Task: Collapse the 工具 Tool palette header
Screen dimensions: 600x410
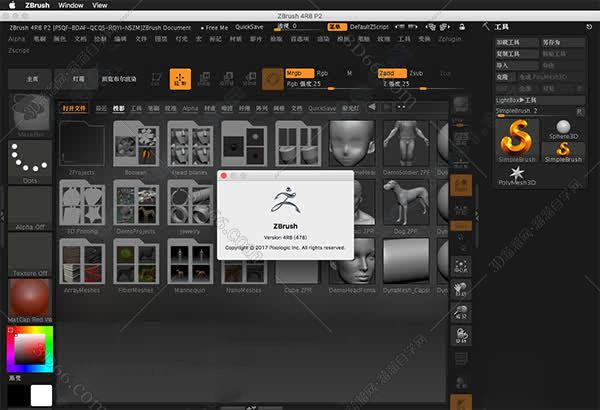Action: point(502,27)
